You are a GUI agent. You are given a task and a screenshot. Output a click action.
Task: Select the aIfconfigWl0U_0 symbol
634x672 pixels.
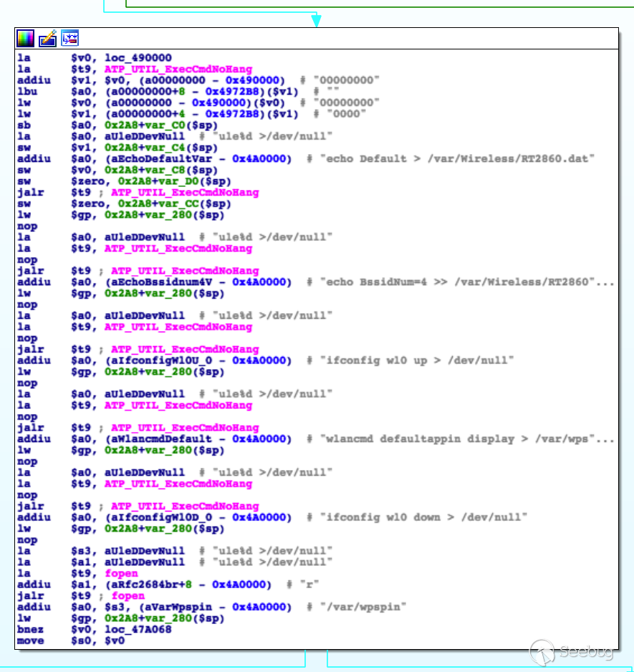(162, 360)
